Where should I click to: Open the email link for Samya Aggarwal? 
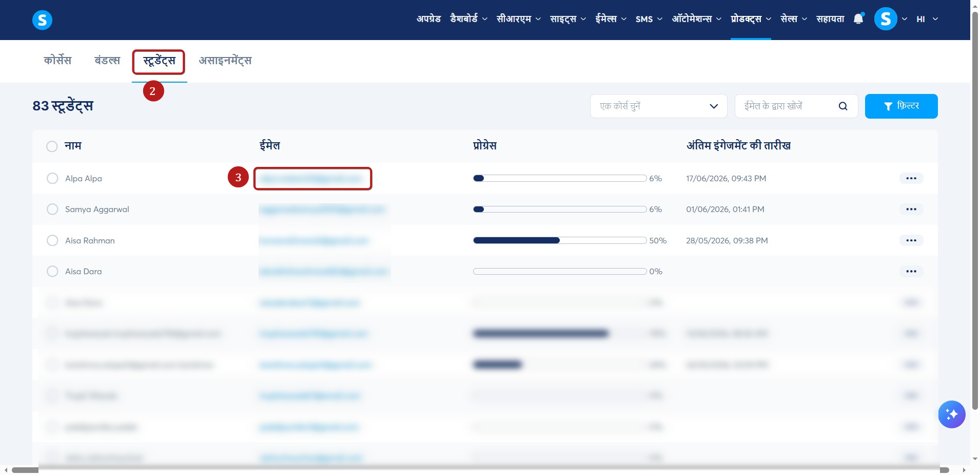point(322,209)
